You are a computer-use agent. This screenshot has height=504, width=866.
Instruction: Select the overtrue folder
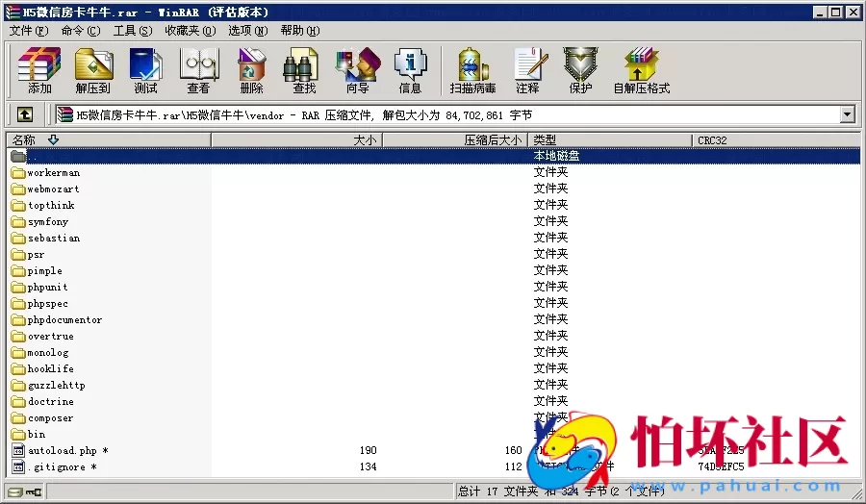50,337
